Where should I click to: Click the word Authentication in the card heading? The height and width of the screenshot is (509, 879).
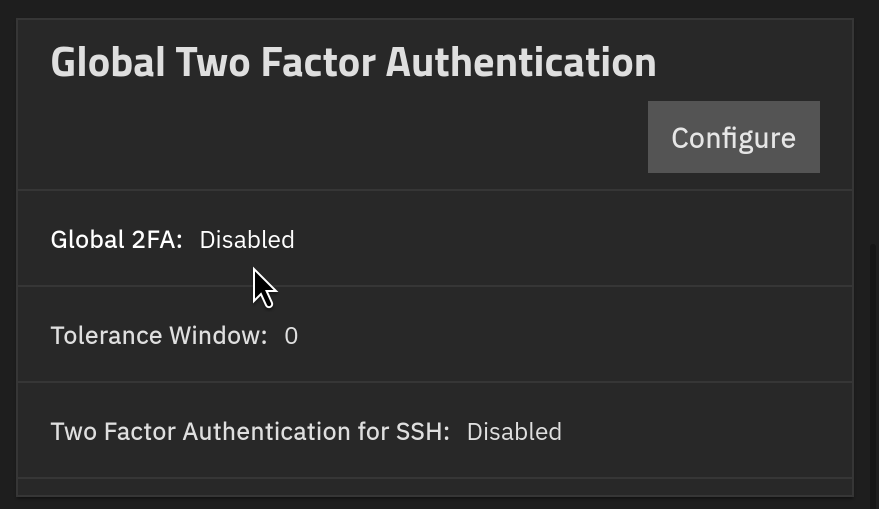point(521,62)
